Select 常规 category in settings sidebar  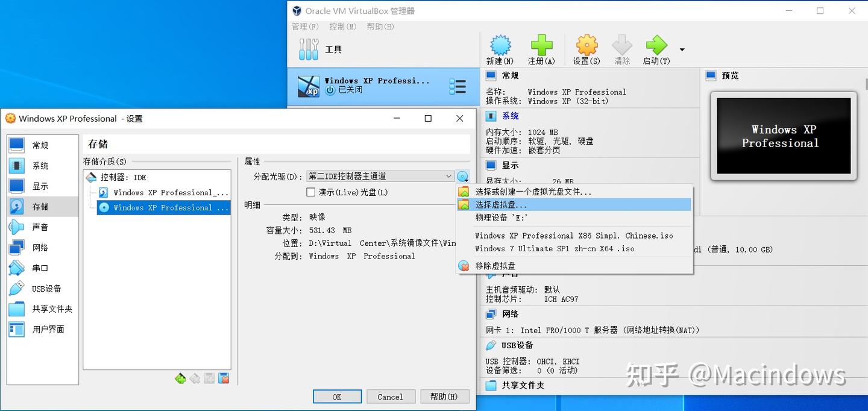tap(43, 145)
